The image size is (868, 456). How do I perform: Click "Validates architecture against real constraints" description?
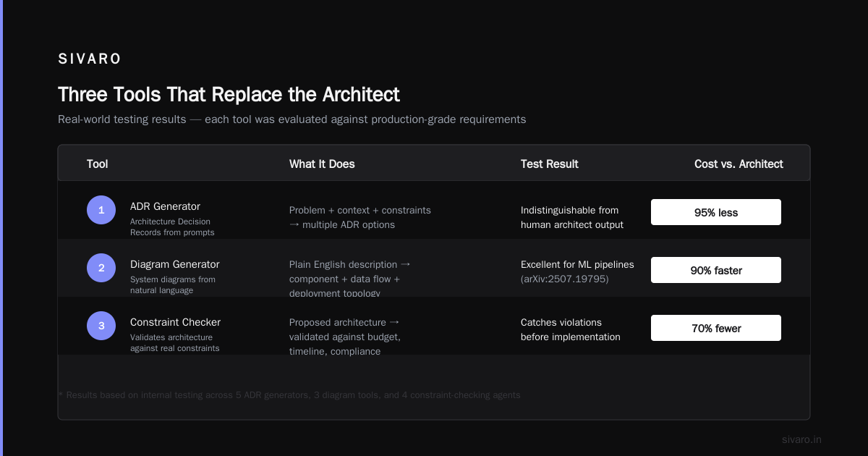(x=174, y=343)
